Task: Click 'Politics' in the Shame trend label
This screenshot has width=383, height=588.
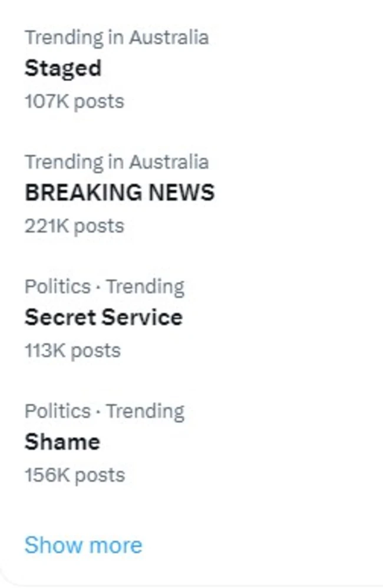Action: click(x=57, y=411)
